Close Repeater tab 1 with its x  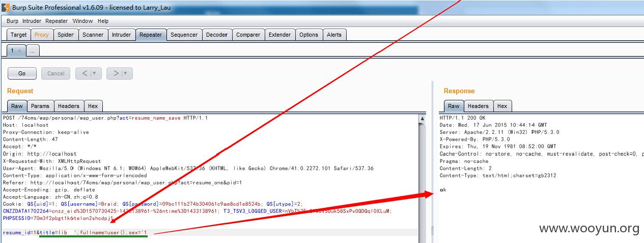[x=19, y=50]
